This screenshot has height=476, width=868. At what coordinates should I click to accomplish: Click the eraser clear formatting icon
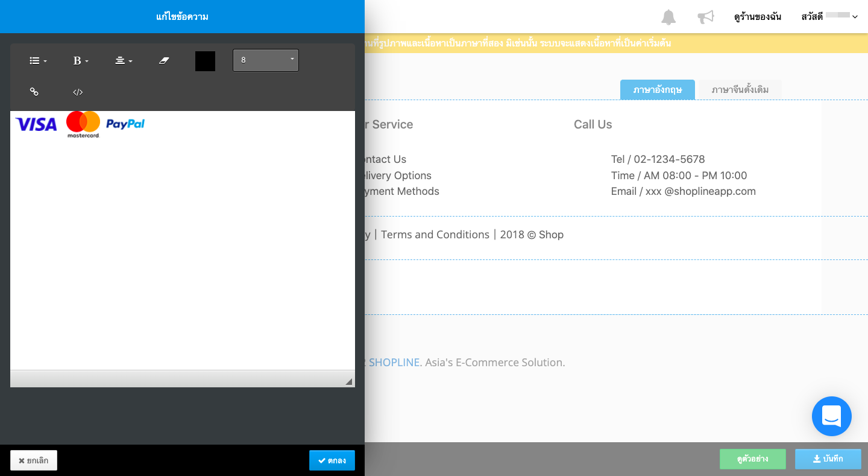click(x=164, y=61)
